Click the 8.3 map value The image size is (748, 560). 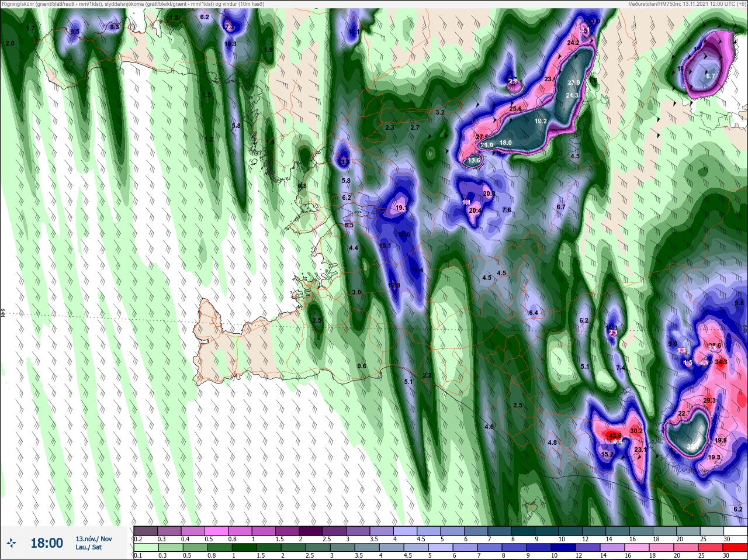pyautogui.click(x=115, y=27)
